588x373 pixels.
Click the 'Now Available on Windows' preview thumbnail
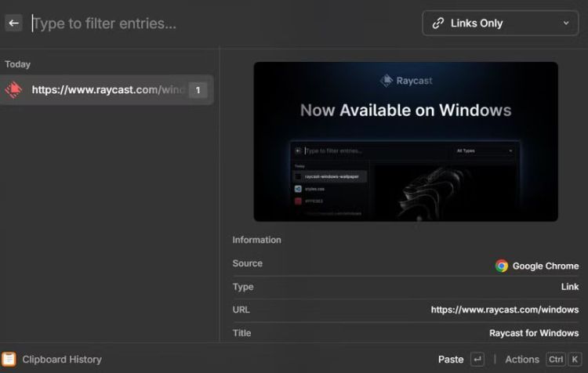tap(405, 141)
